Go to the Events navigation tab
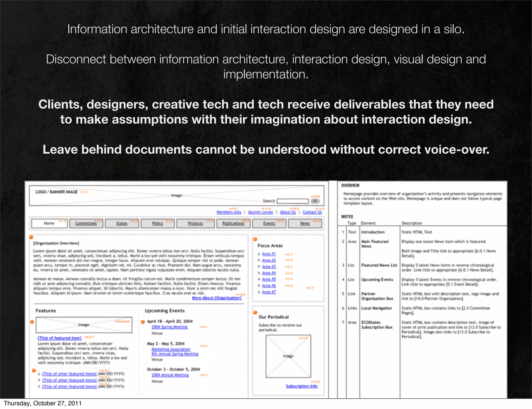The width and height of the screenshot is (532, 409). 269,223
